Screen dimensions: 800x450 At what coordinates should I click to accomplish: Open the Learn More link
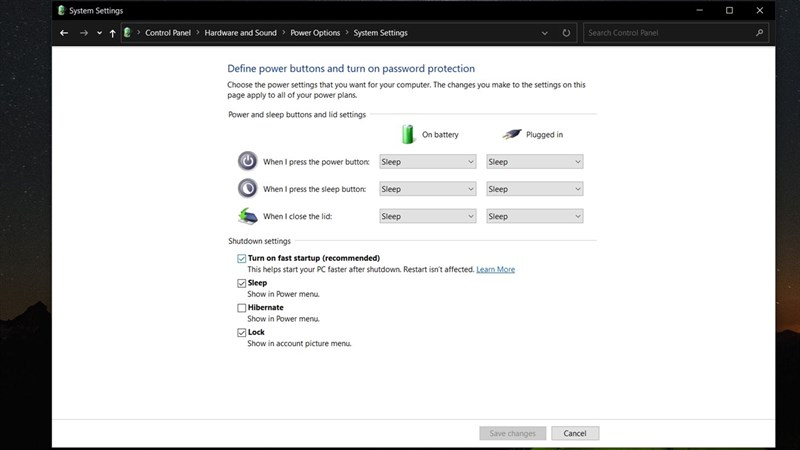[495, 269]
